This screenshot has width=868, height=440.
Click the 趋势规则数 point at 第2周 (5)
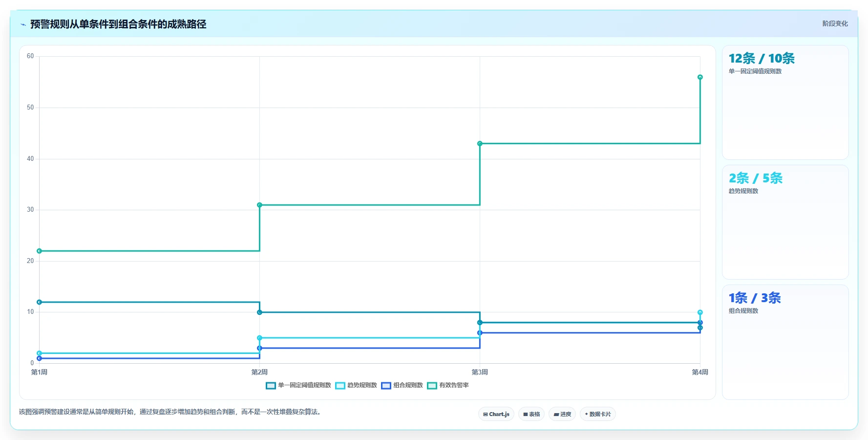(259, 338)
